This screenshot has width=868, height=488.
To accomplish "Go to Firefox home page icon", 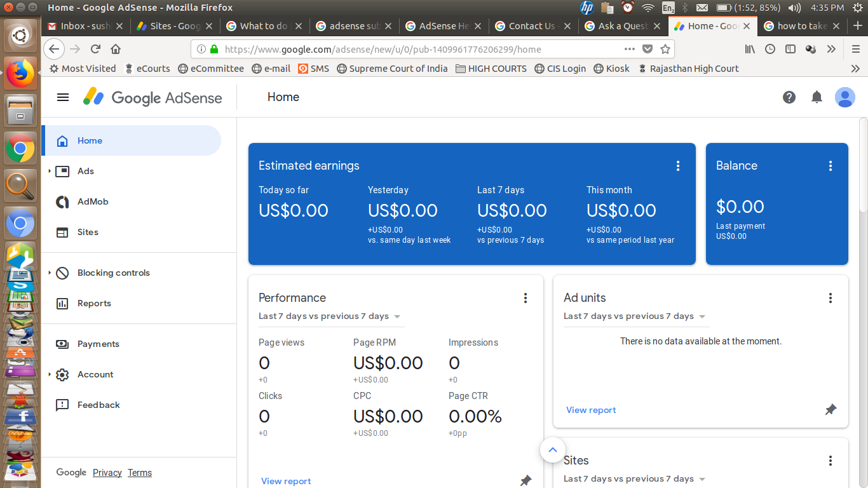I will click(116, 49).
